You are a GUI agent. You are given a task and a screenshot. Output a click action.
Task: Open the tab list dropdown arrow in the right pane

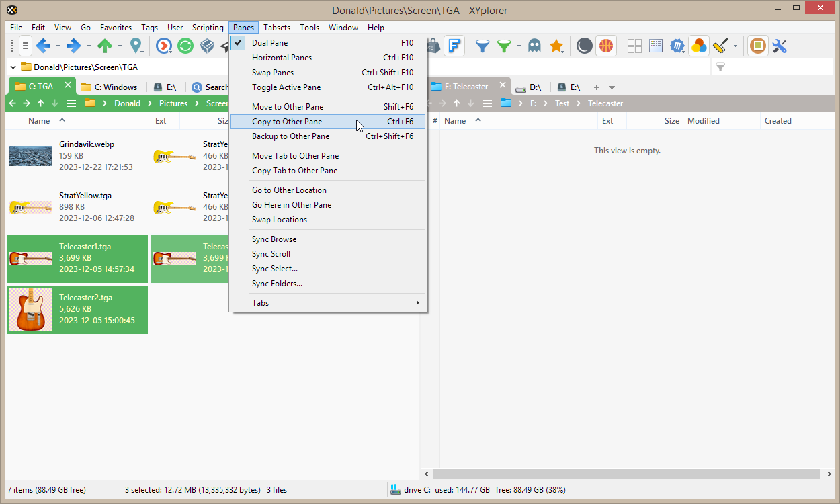click(612, 87)
